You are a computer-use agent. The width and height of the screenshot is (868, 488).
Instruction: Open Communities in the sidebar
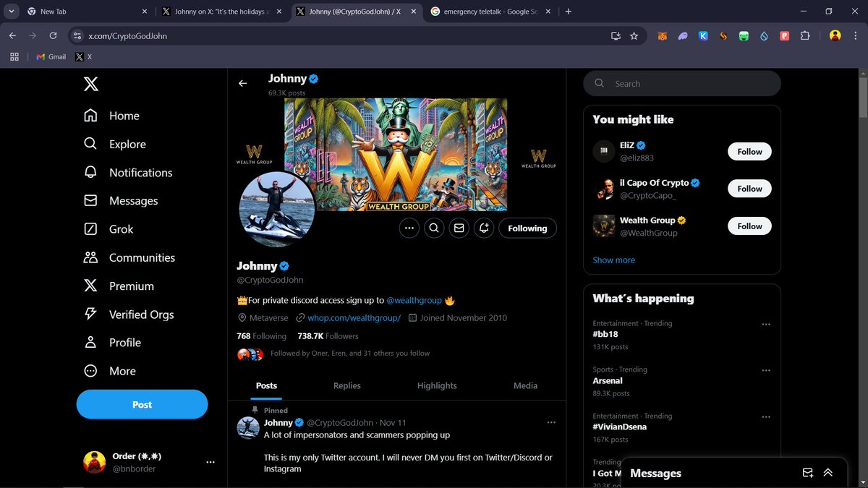(x=129, y=257)
